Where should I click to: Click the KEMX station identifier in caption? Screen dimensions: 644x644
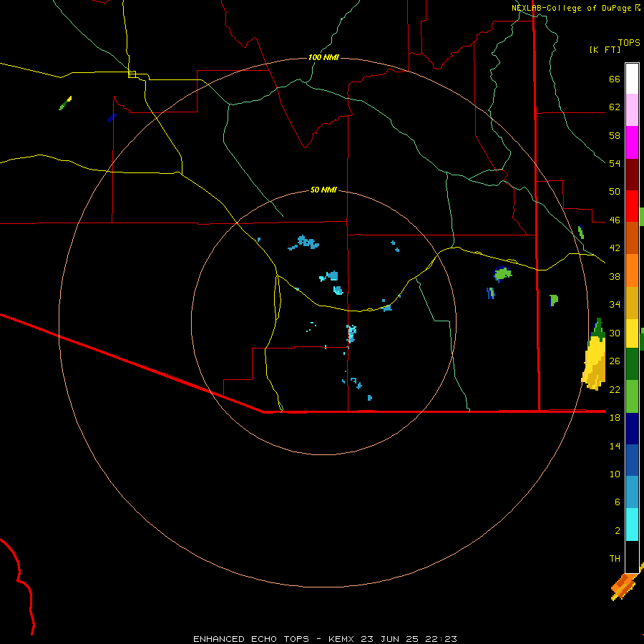341,639
